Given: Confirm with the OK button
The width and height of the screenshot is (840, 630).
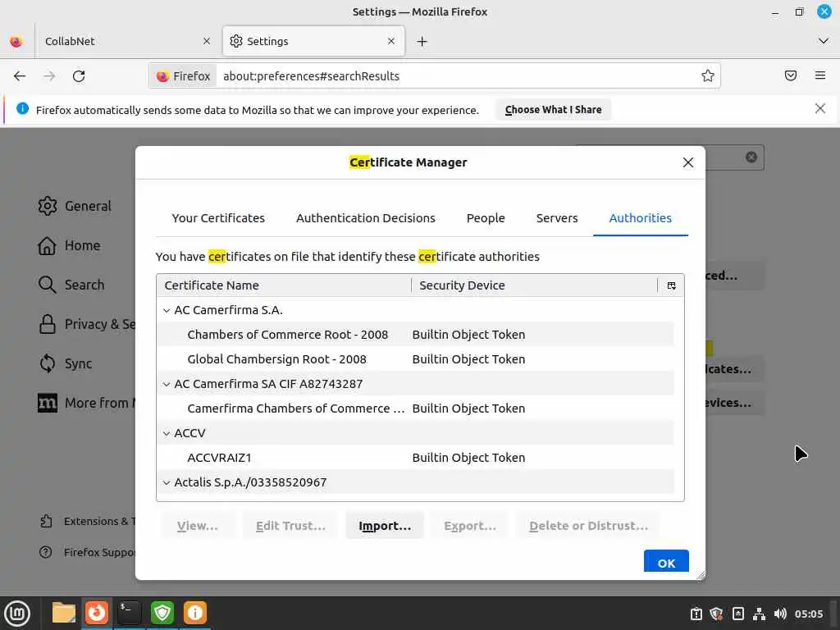Looking at the screenshot, I should [x=666, y=561].
